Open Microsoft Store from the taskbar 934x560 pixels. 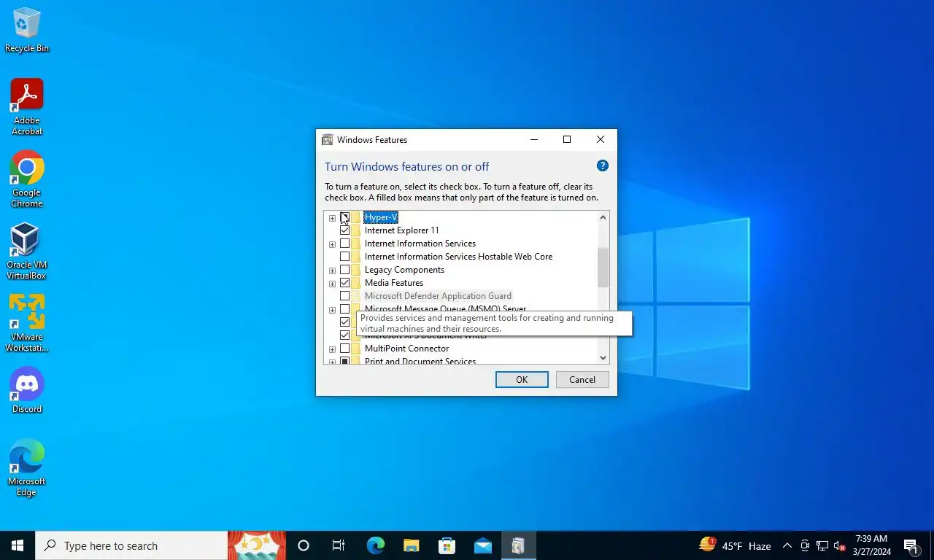447,545
